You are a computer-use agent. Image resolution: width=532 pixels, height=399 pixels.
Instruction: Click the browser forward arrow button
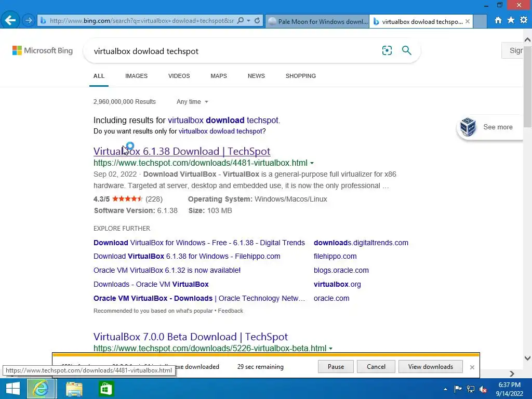(29, 21)
